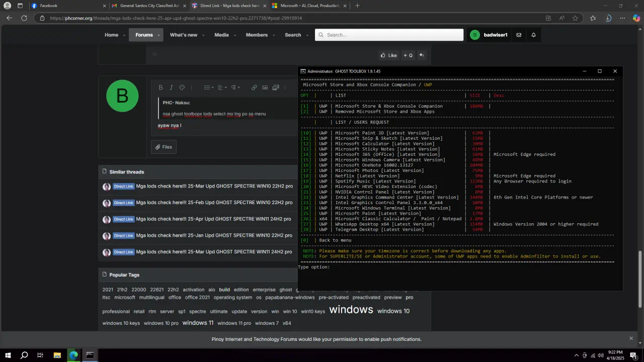
Task: Expand the Members dropdown arrow
Action: [274, 35]
